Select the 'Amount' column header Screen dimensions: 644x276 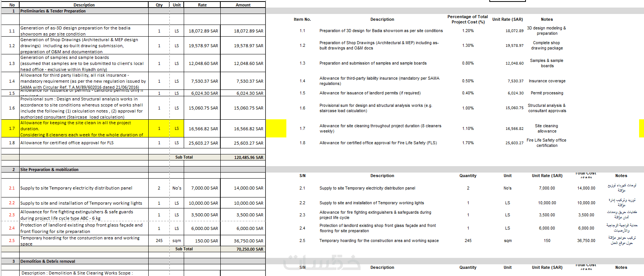(243, 5)
